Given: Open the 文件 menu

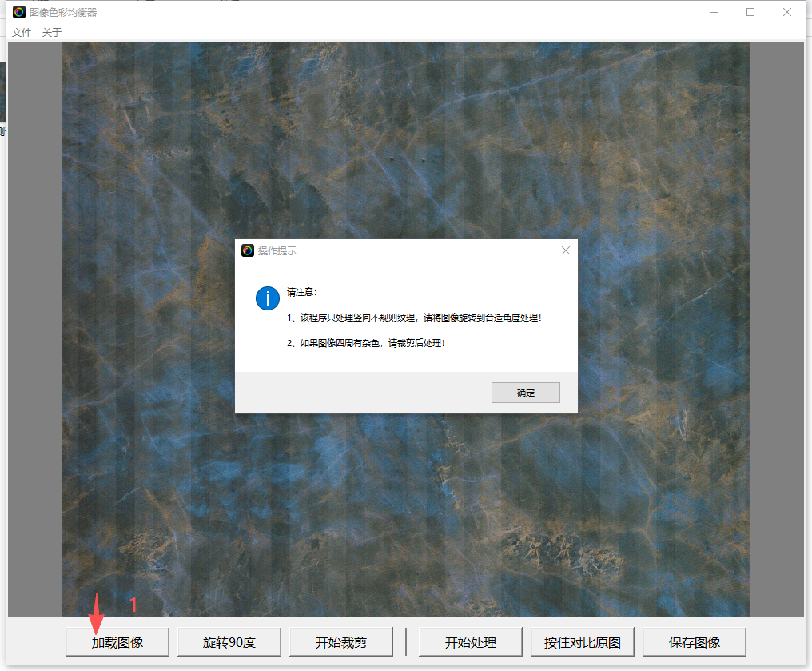Looking at the screenshot, I should [x=21, y=32].
